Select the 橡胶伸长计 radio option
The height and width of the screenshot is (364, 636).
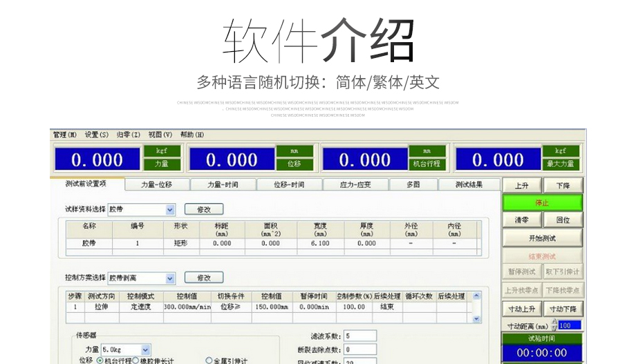tap(135, 361)
